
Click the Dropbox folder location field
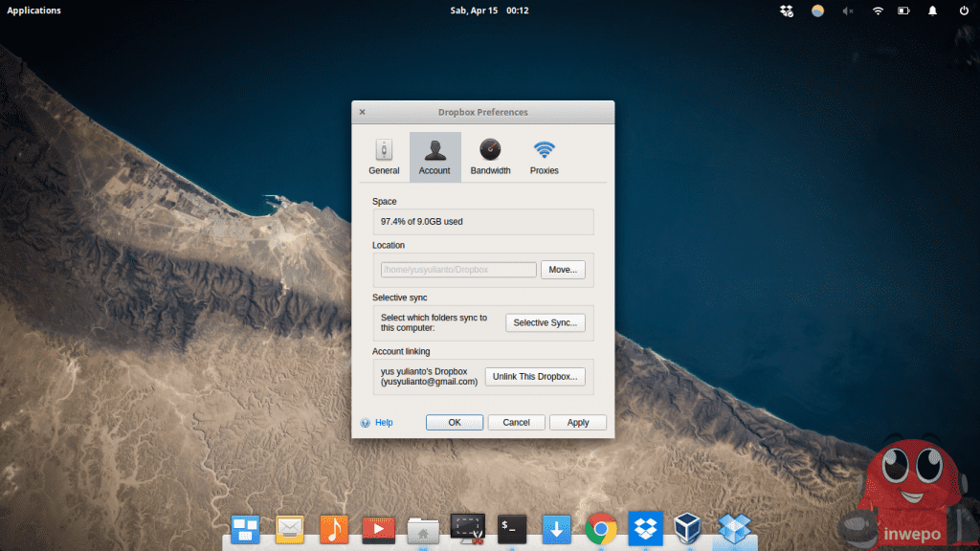coord(458,270)
